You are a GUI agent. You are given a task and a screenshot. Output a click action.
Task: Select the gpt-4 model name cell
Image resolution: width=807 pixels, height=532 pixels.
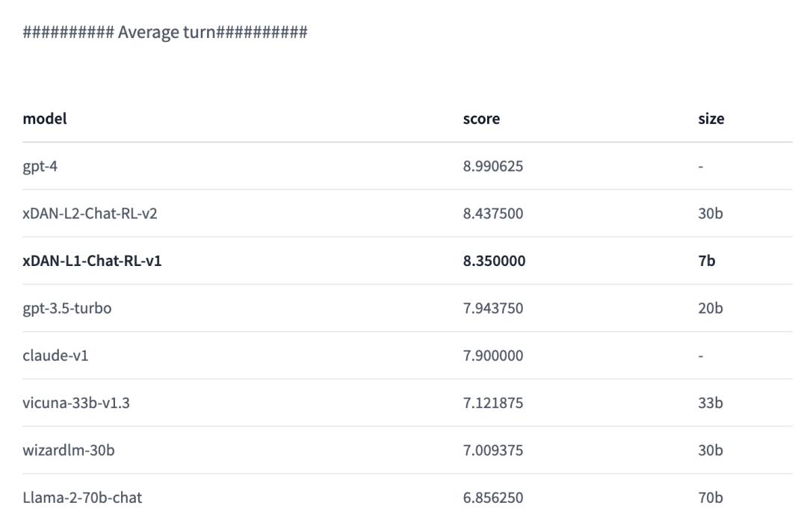pos(40,166)
